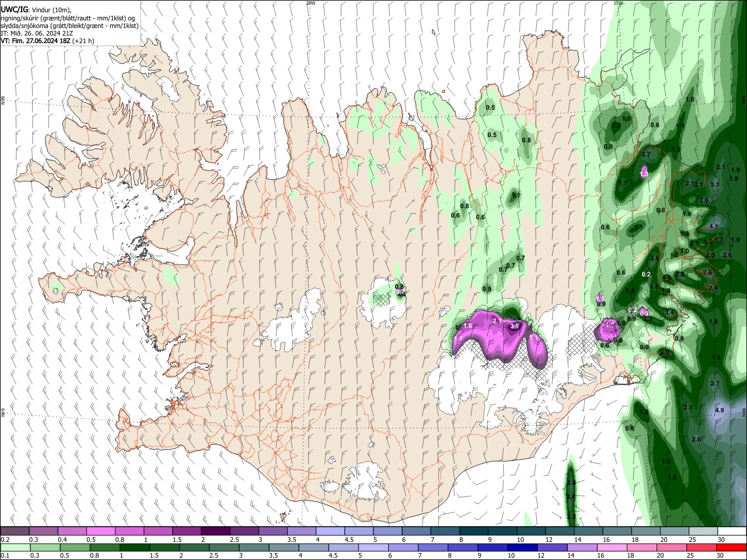
Task: Click the white swatch ending the snow legend
Action: coord(732,531)
